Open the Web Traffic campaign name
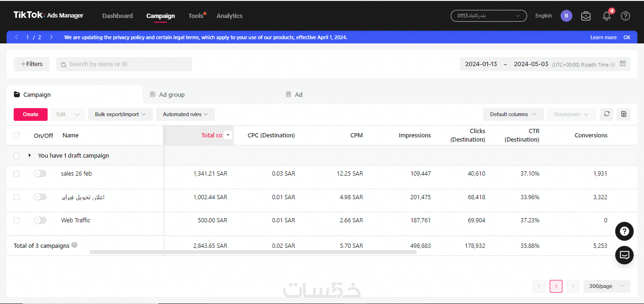 tap(75, 220)
